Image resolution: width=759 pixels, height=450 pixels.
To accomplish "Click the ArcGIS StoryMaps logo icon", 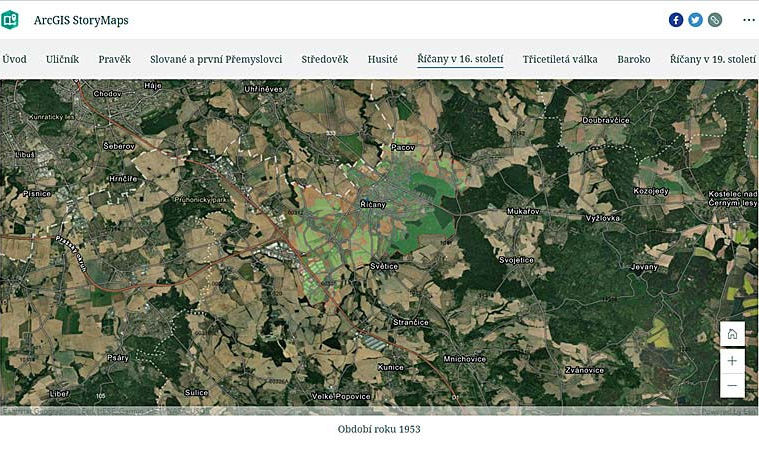I will [x=11, y=19].
